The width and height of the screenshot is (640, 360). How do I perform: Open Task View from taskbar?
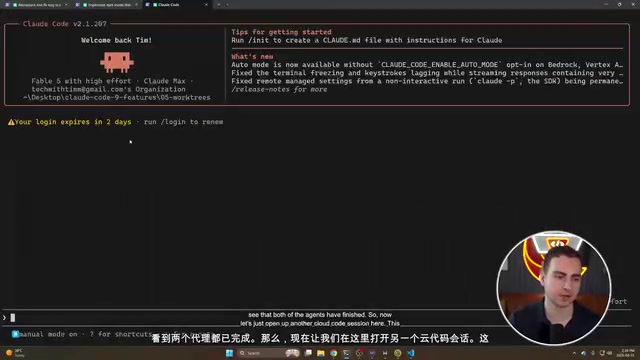pos(308,353)
